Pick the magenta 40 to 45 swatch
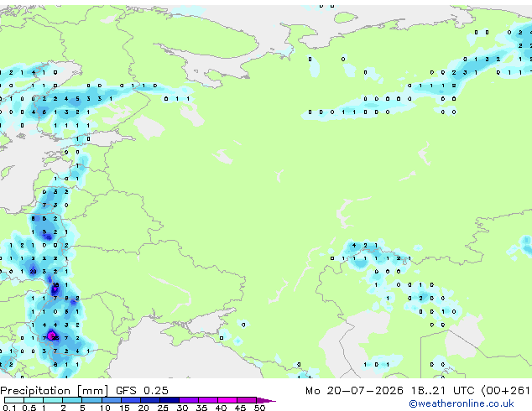 point(227,400)
